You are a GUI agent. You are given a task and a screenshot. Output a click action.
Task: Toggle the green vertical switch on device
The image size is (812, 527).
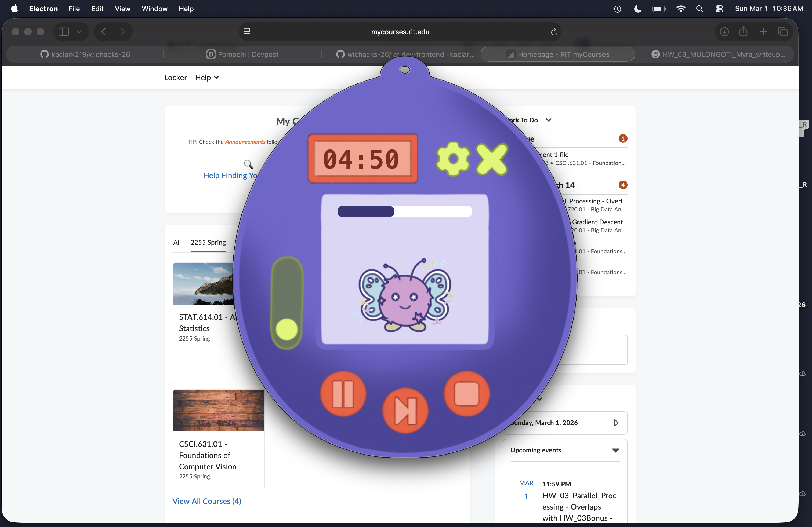287,303
